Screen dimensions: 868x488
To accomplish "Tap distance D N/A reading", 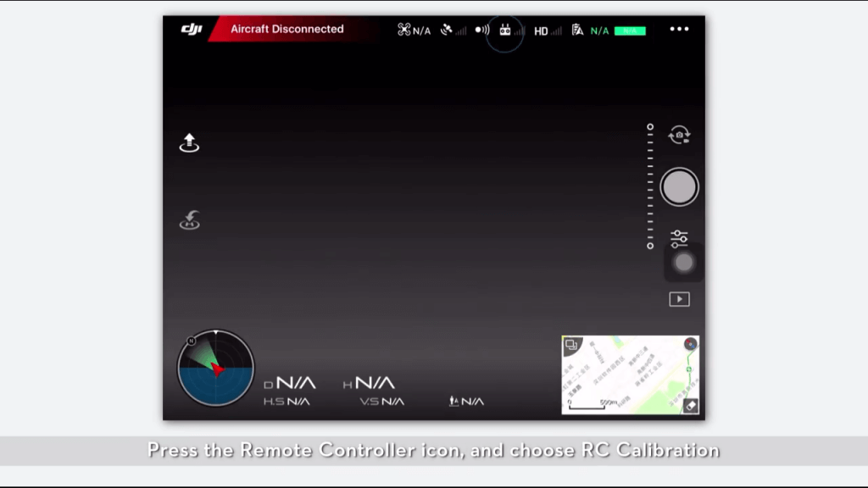I will [290, 383].
